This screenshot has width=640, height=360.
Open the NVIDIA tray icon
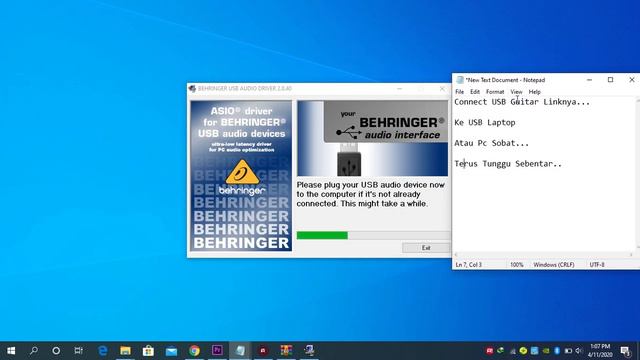pyautogui.click(x=546, y=351)
